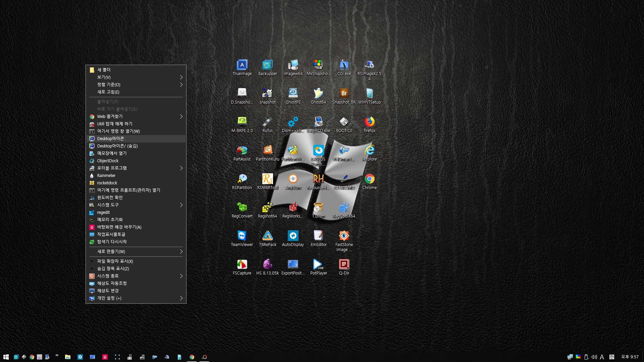Expand the 포터블 프로그램 submenu
Viewport: 644px width, 362px height.
tap(136, 168)
